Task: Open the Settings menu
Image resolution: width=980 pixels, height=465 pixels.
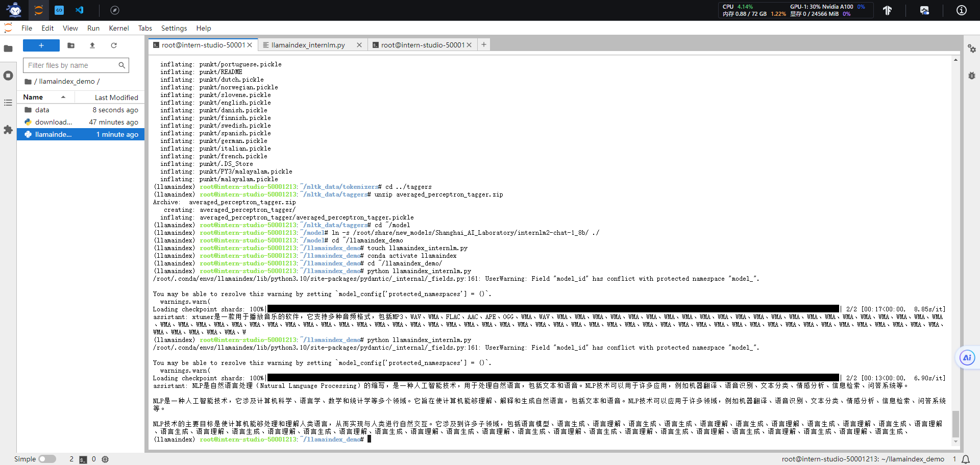Action: coord(174,28)
